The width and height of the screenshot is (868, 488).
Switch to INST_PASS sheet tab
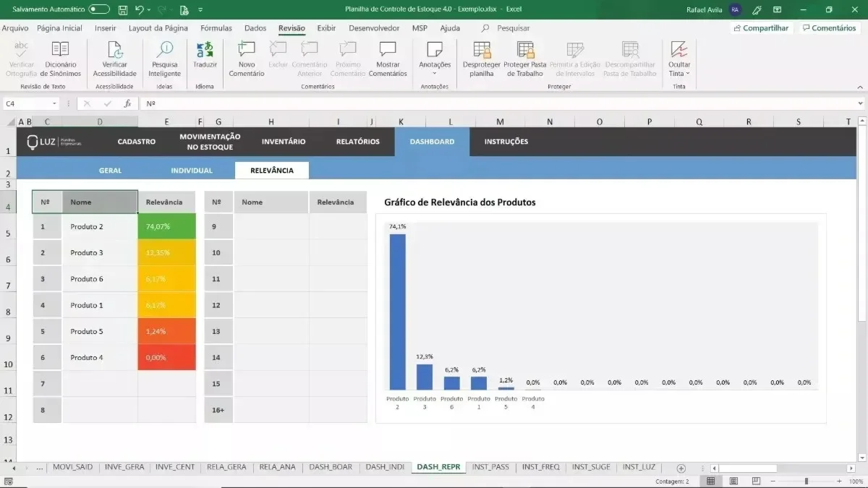pyautogui.click(x=490, y=467)
